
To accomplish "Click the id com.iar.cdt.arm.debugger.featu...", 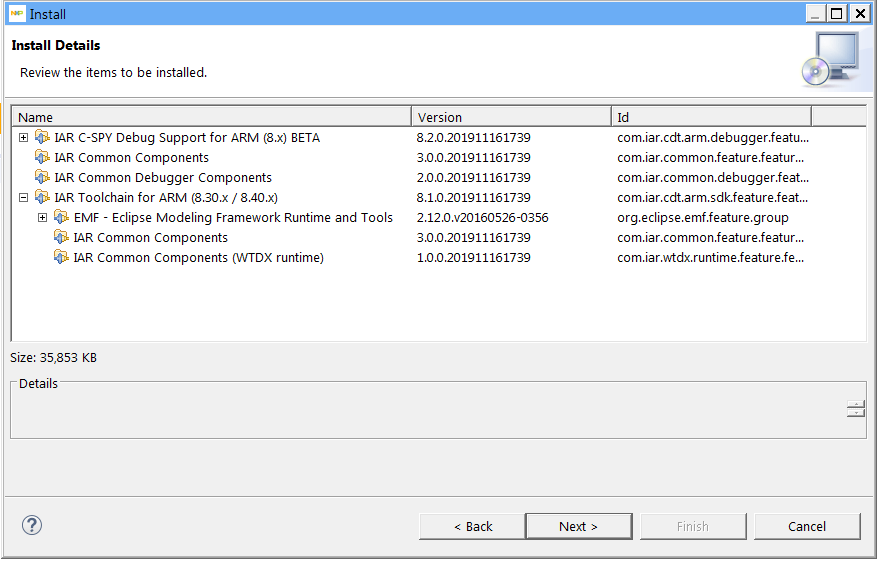I will tap(713, 138).
